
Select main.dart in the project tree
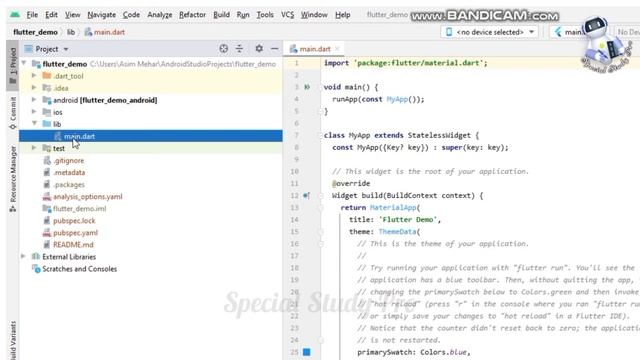pos(151,136)
